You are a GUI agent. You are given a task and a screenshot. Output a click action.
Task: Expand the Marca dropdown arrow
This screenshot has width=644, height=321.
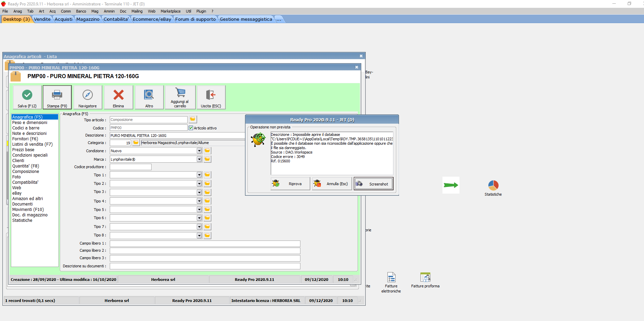coord(199,159)
